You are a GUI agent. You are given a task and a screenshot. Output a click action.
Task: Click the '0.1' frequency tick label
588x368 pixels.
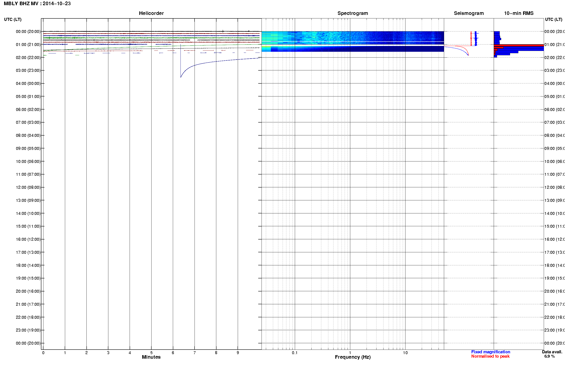pyautogui.click(x=295, y=353)
